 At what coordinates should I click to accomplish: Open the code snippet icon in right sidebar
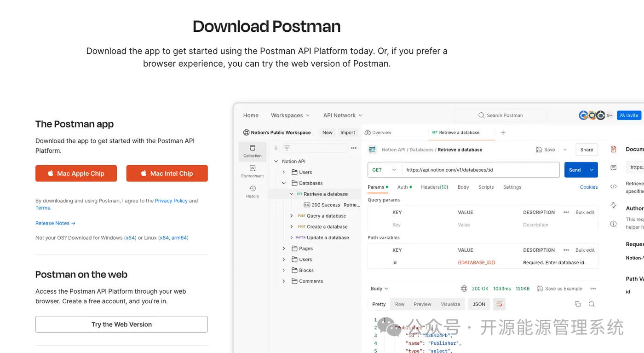(613, 186)
